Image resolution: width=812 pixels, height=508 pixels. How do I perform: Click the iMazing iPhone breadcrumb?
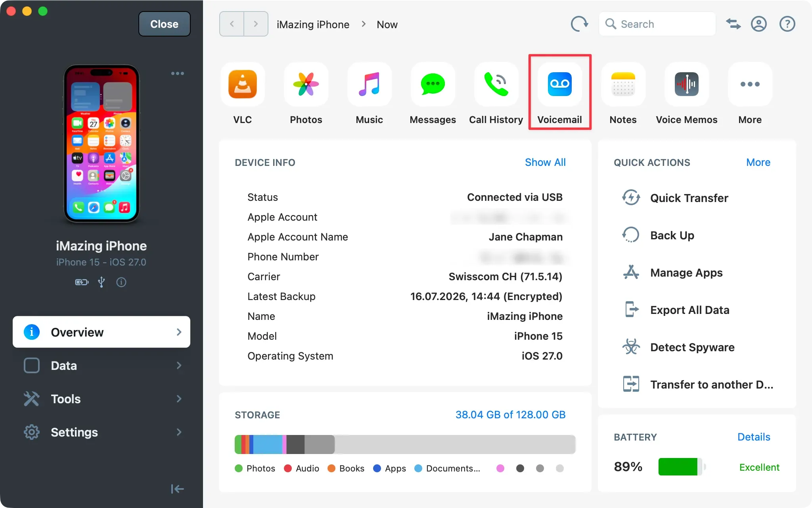coord(313,24)
